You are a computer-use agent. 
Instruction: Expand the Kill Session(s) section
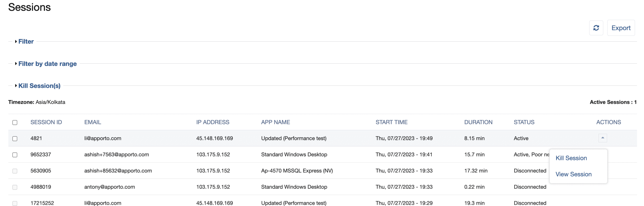point(39,86)
